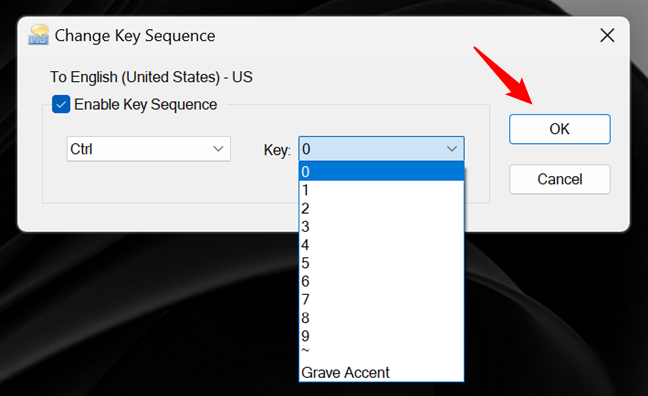648x396 pixels.
Task: Select 1 in the Key list
Action: point(381,190)
